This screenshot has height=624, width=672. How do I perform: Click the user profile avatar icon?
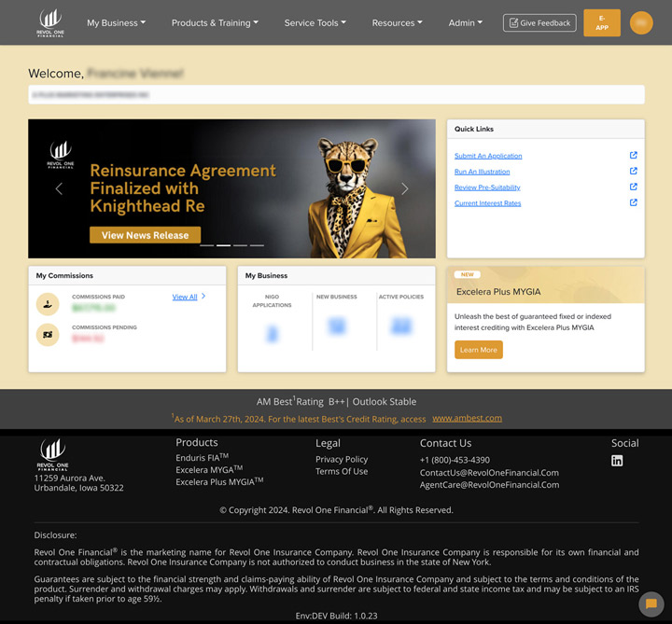641,22
